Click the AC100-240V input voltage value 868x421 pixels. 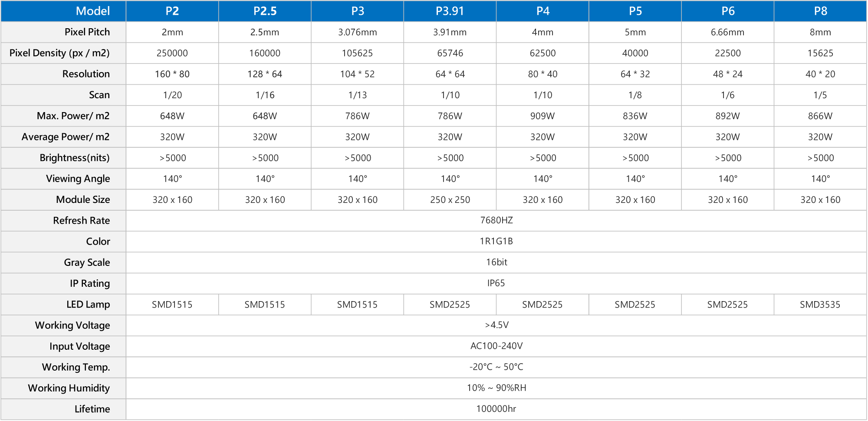pos(496,346)
